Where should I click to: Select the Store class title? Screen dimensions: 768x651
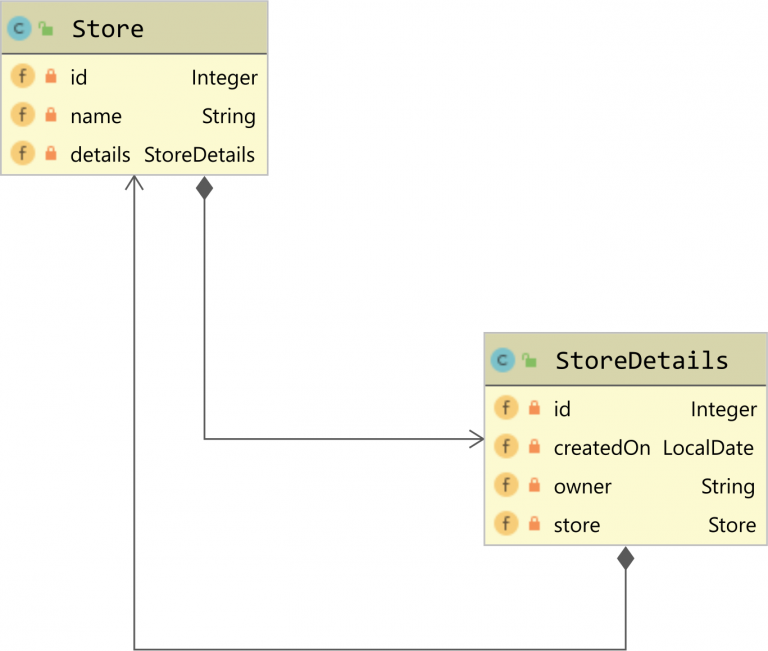[x=108, y=29]
